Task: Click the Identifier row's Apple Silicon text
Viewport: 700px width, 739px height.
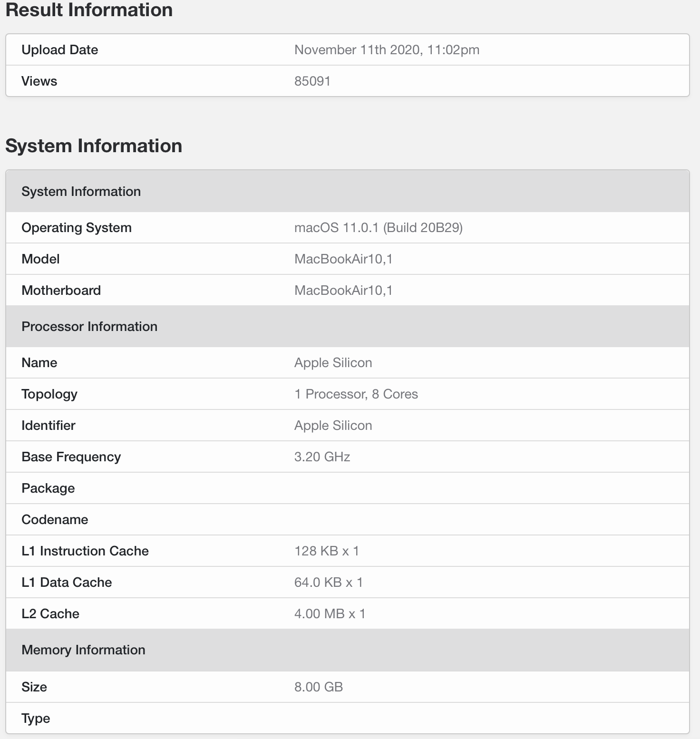Action: point(333,426)
